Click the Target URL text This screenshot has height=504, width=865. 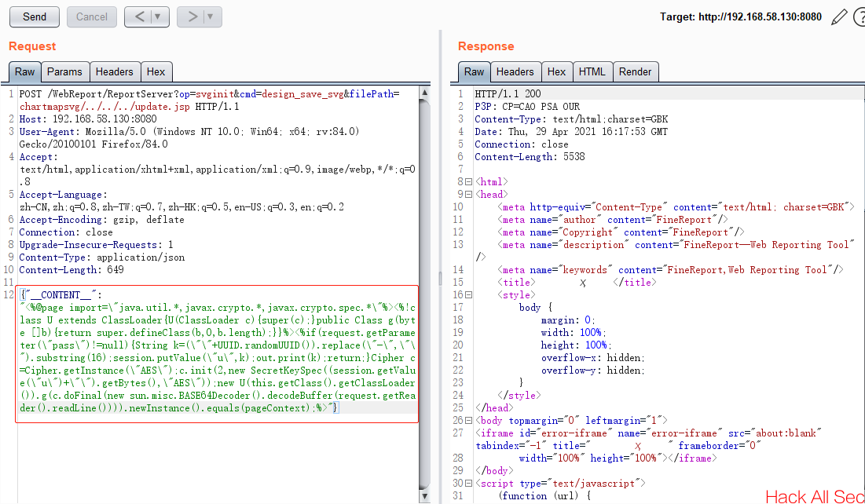(x=741, y=17)
